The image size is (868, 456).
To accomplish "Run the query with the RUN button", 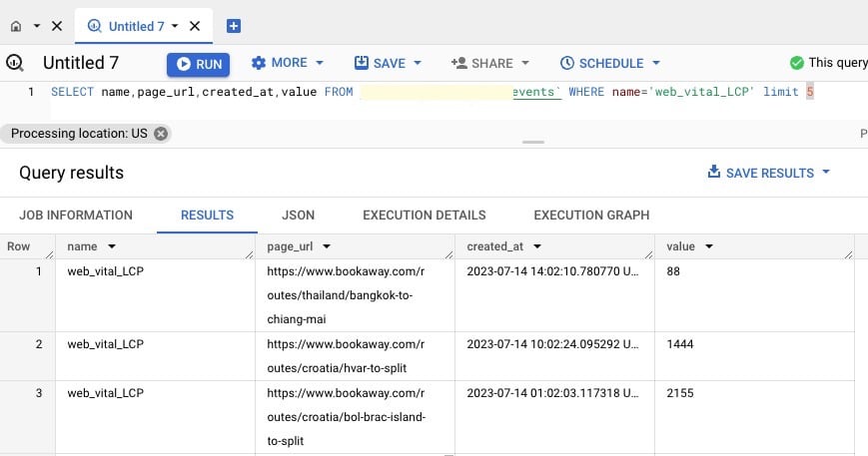I will coord(198,64).
